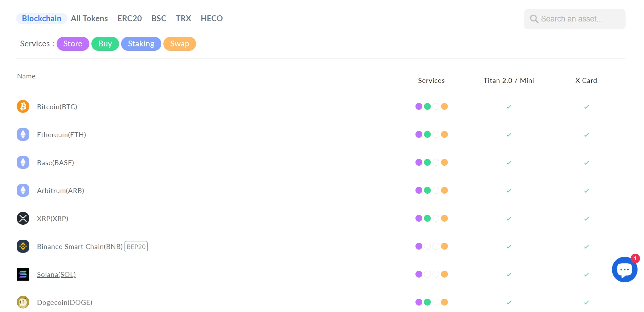Click the X Card checkmark for Arbitrum
Image resolution: width=644 pixels, height=312 pixels.
pos(586,191)
